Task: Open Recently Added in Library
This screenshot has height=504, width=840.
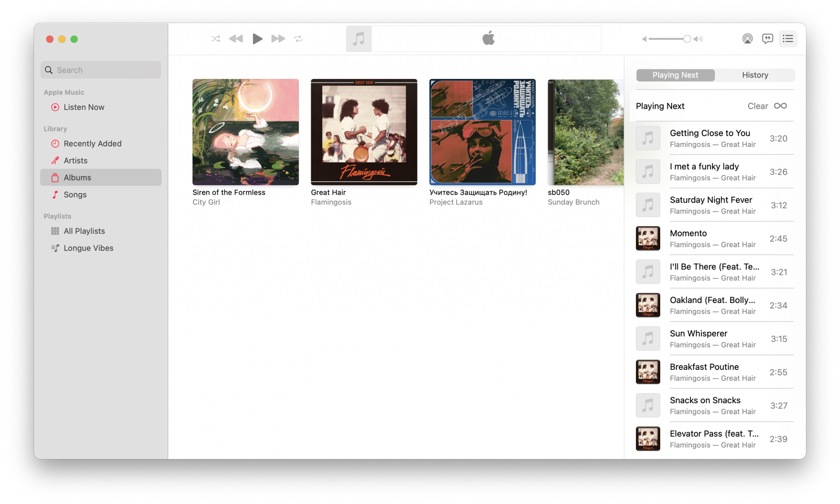Action: 101,144
